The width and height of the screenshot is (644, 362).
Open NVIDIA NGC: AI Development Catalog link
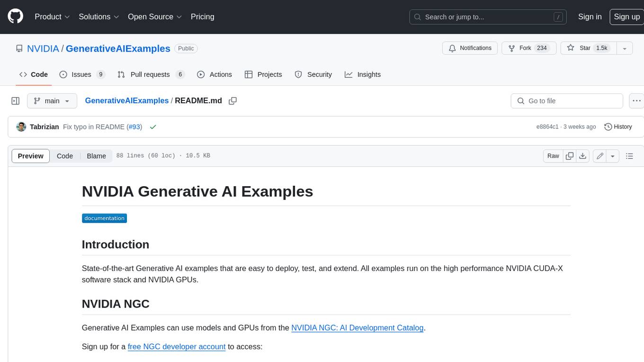(x=358, y=327)
